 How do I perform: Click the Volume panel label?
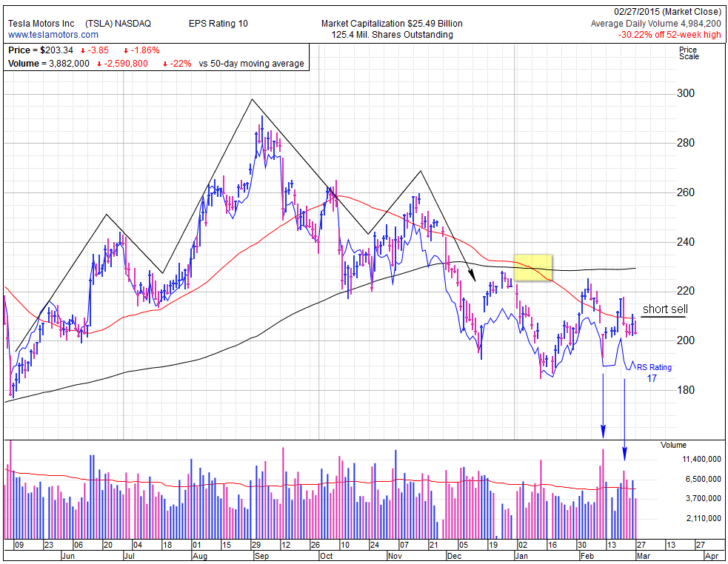tap(673, 445)
